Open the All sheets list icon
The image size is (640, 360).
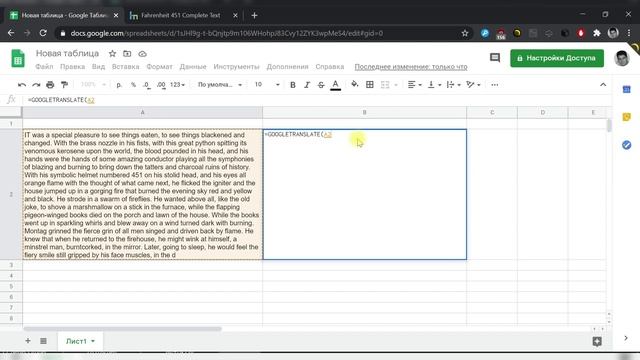click(43, 340)
